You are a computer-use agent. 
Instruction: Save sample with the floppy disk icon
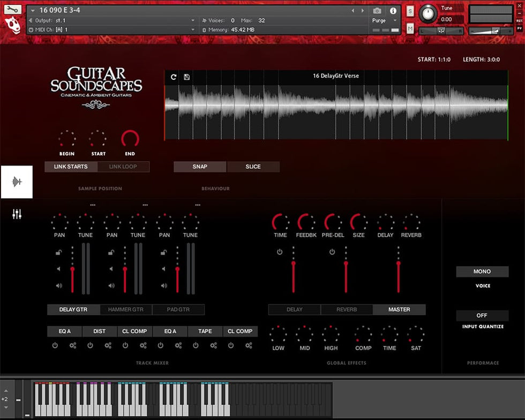coord(186,77)
